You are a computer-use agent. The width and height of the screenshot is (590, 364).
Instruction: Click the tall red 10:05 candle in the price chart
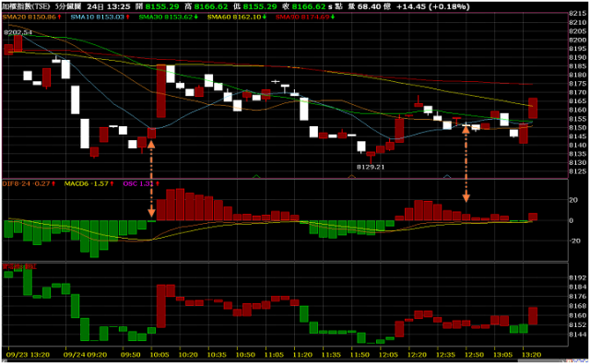[x=161, y=91]
